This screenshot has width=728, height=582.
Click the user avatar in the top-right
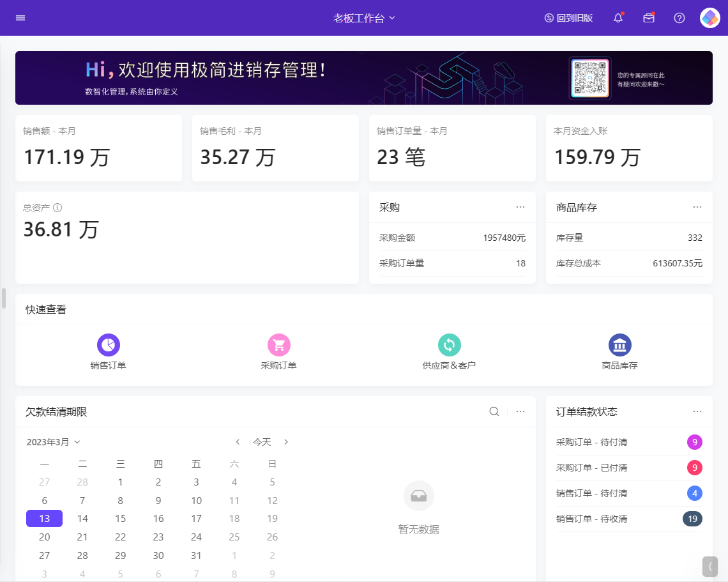tap(709, 17)
